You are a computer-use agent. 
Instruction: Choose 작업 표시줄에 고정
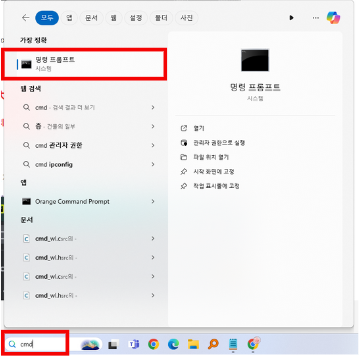[x=216, y=186]
